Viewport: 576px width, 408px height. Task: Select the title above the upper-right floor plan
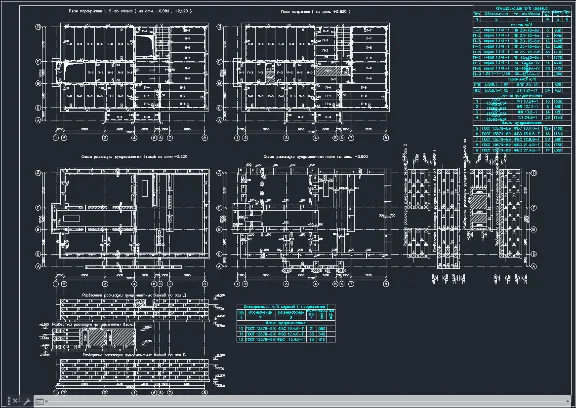pos(316,12)
